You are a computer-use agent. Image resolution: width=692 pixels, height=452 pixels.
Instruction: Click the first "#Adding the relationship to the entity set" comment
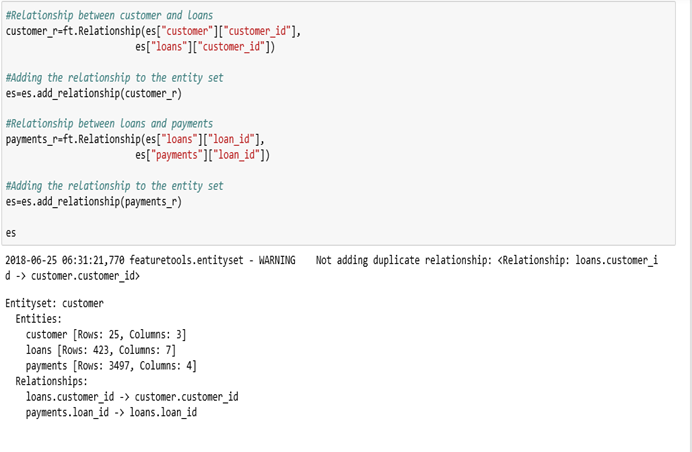point(114,78)
